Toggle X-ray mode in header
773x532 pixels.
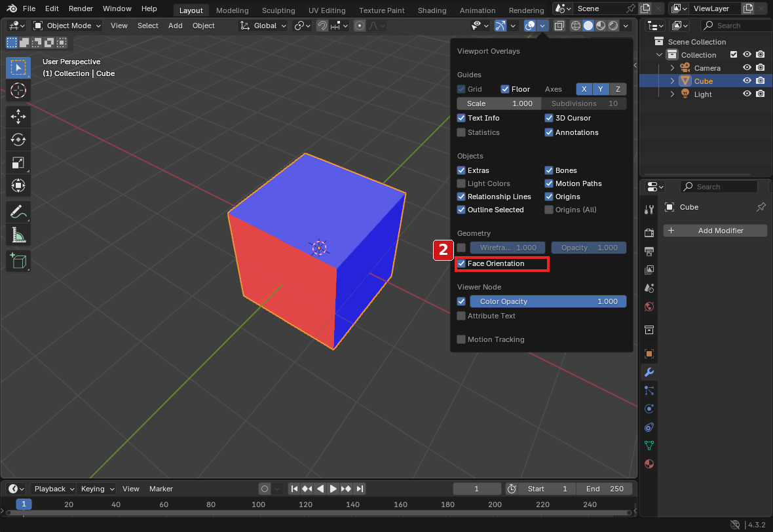click(x=559, y=26)
